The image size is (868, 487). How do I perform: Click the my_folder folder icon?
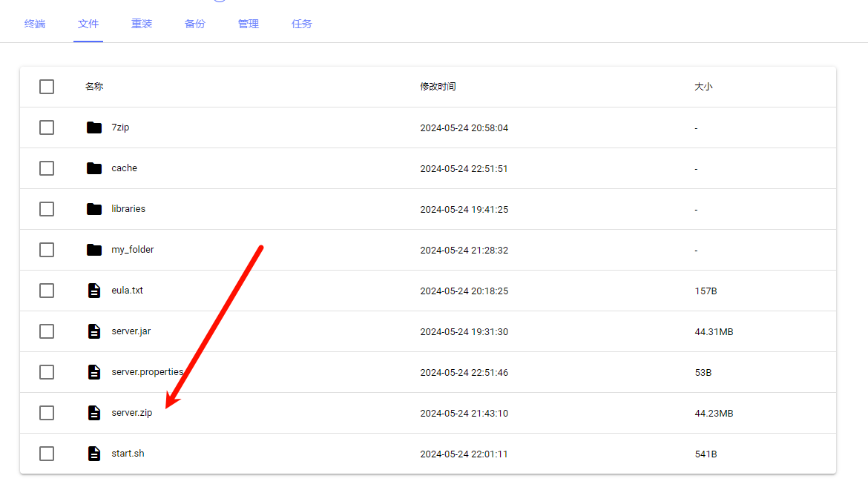(x=94, y=250)
